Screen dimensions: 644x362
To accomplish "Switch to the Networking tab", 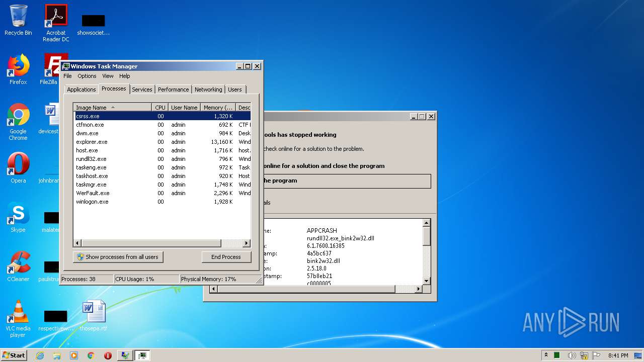I will click(208, 89).
